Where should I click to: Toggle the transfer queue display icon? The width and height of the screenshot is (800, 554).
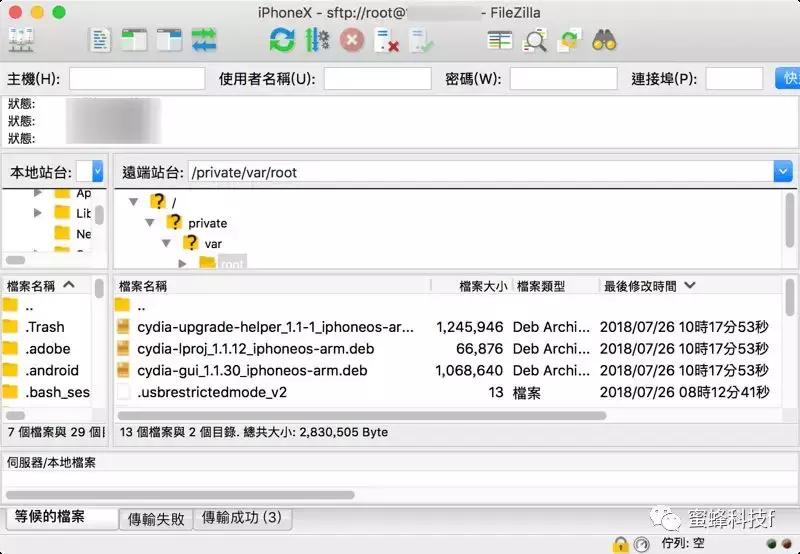(x=204, y=40)
